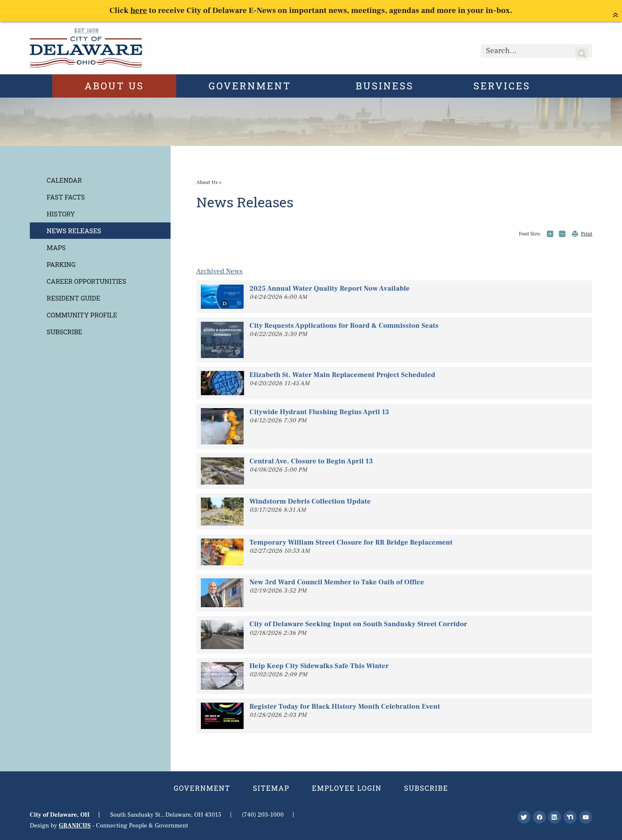Viewport: 622px width, 840px height.
Task: Open Government link in footer
Action: click(202, 788)
